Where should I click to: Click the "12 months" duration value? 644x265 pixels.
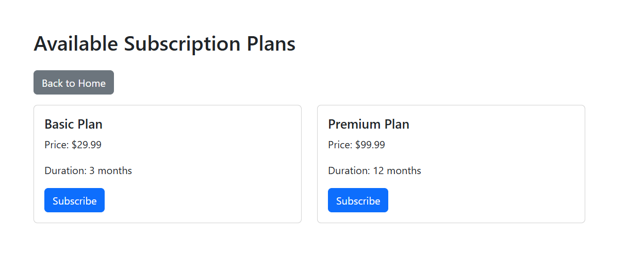tap(397, 171)
